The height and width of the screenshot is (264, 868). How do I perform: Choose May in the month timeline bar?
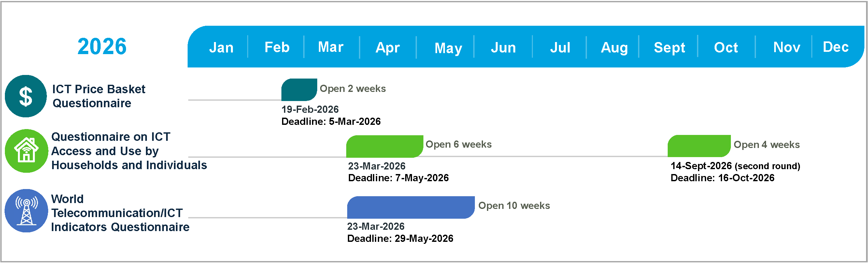[448, 48]
